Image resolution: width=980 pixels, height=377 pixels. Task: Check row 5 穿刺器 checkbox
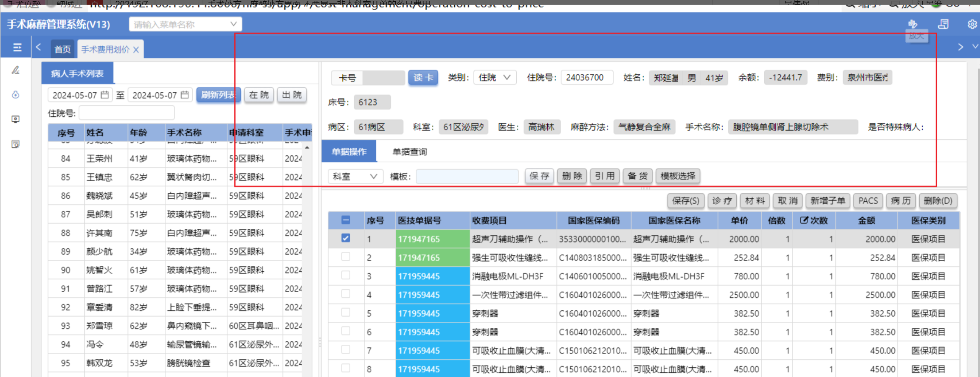click(x=346, y=312)
